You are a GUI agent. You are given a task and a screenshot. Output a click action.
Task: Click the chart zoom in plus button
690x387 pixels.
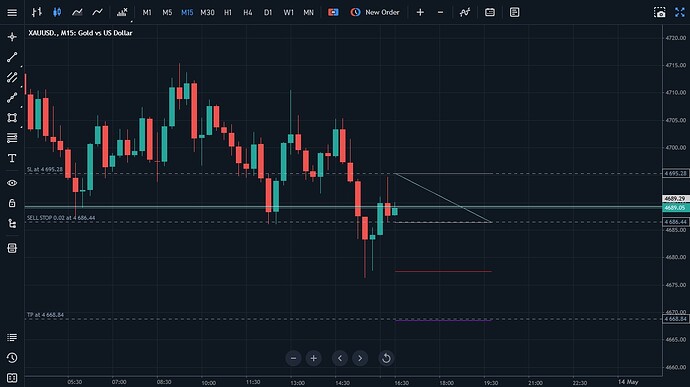pyautogui.click(x=314, y=358)
